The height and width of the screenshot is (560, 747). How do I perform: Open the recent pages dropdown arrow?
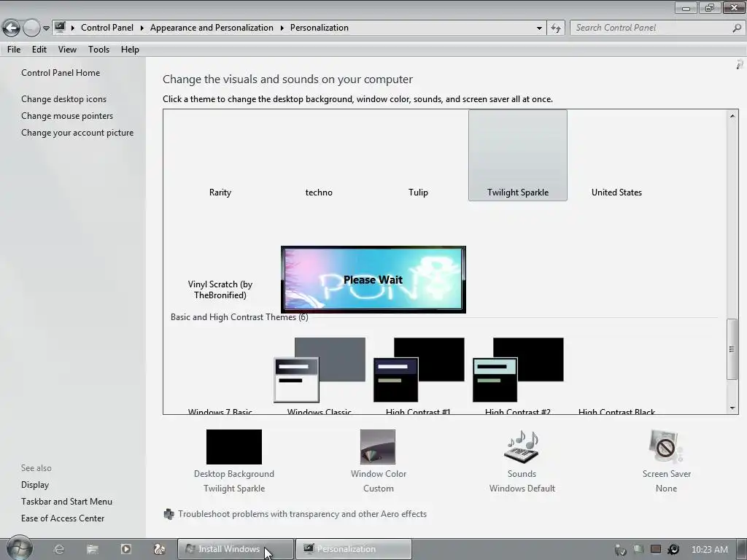pyautogui.click(x=46, y=28)
